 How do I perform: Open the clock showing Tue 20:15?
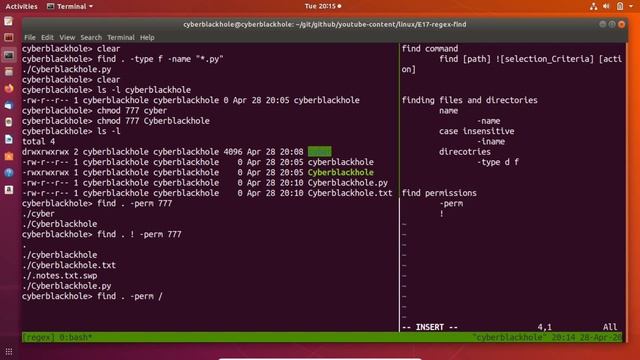point(322,6)
